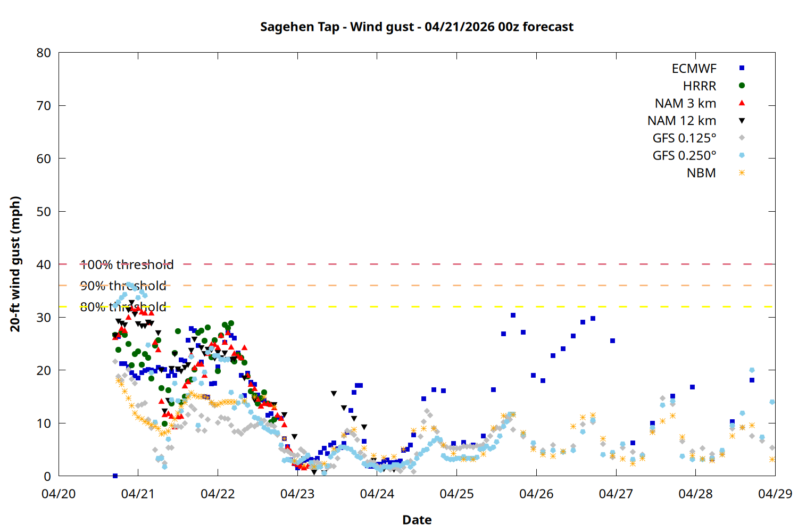Click the HRRR green circle legend marker
The height and width of the screenshot is (532, 798).
742,86
